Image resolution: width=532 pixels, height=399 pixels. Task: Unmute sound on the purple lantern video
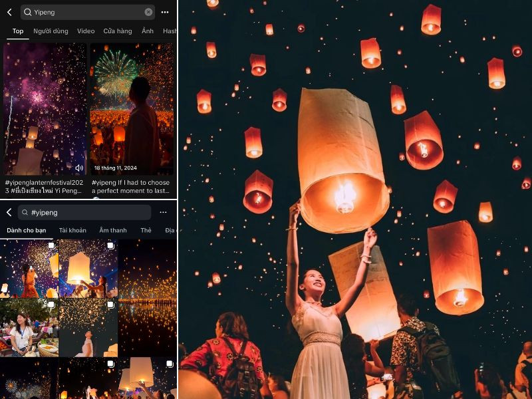(x=79, y=168)
